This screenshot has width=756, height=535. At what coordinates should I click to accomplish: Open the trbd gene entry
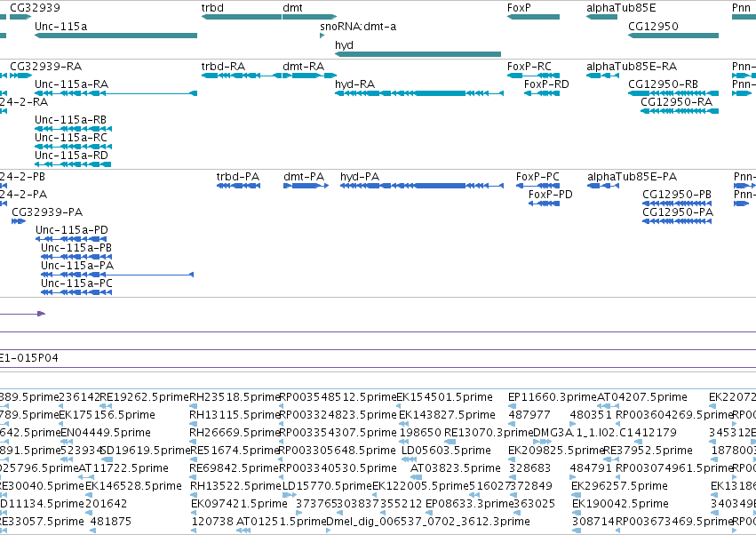[241, 17]
